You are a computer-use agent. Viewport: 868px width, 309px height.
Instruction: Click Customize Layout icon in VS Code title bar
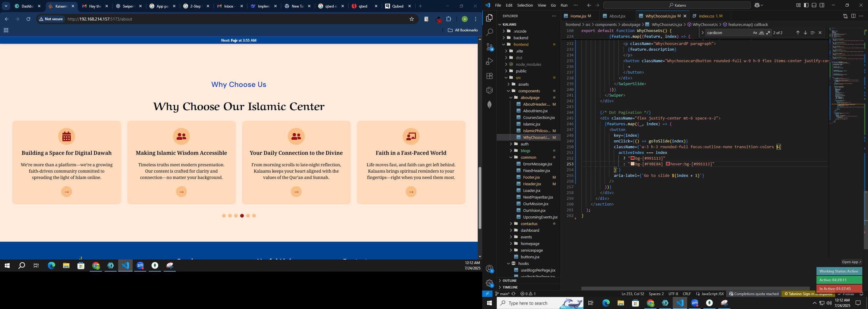[x=798, y=5]
